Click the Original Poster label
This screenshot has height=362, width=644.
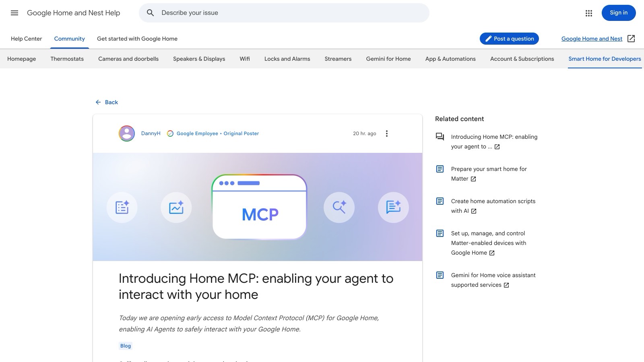coord(241,134)
